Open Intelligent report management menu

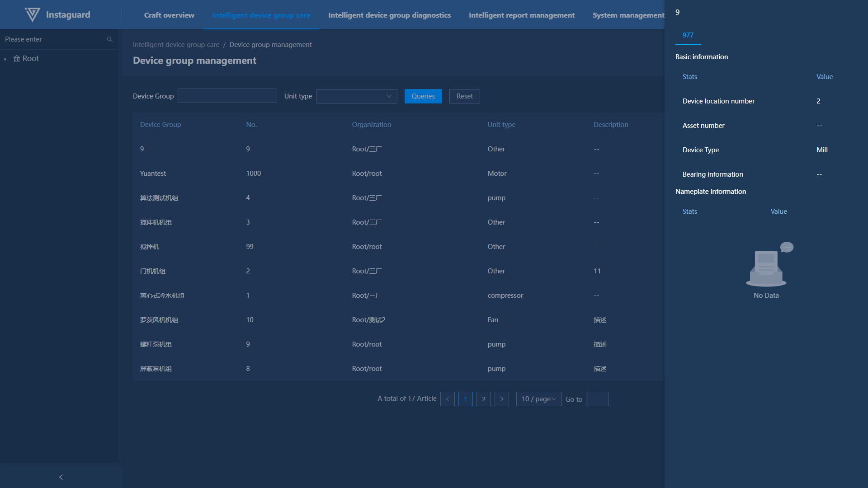tap(521, 15)
